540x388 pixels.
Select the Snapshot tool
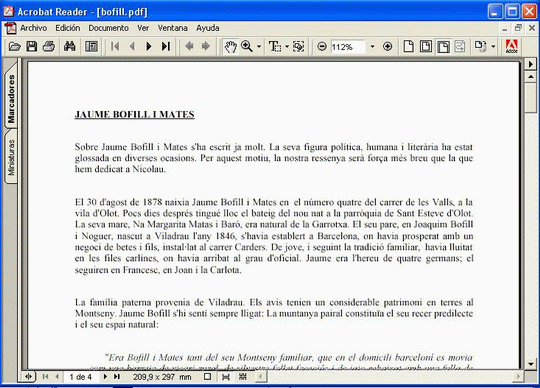(x=299, y=46)
